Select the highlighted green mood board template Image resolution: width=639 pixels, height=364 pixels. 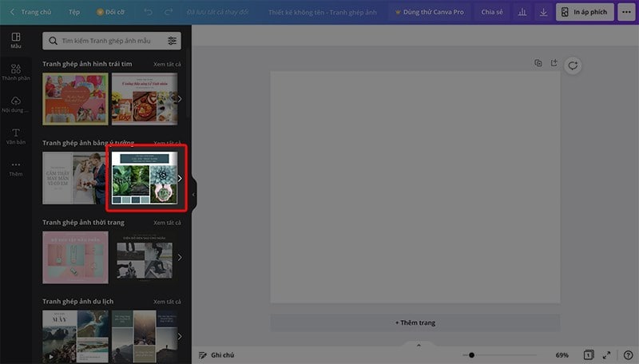coord(145,178)
